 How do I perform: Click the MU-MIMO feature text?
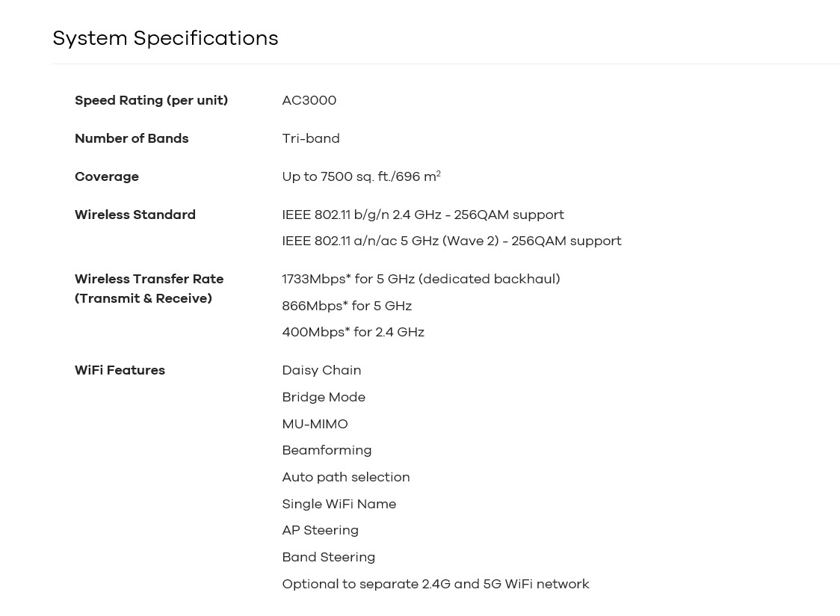[x=315, y=424]
